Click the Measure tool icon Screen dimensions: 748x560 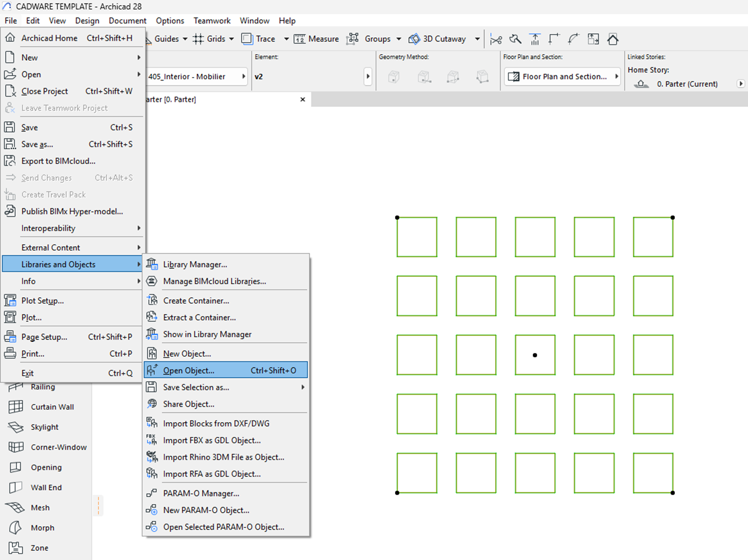pyautogui.click(x=299, y=39)
